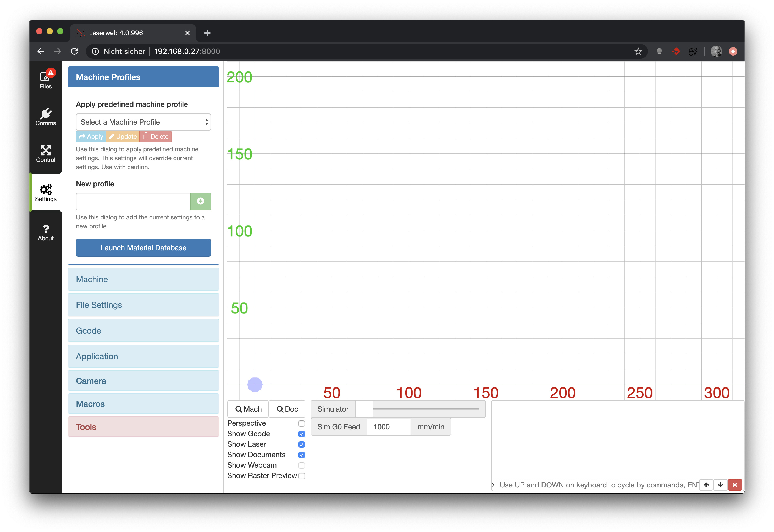Click the Launch Material Database button

point(143,248)
